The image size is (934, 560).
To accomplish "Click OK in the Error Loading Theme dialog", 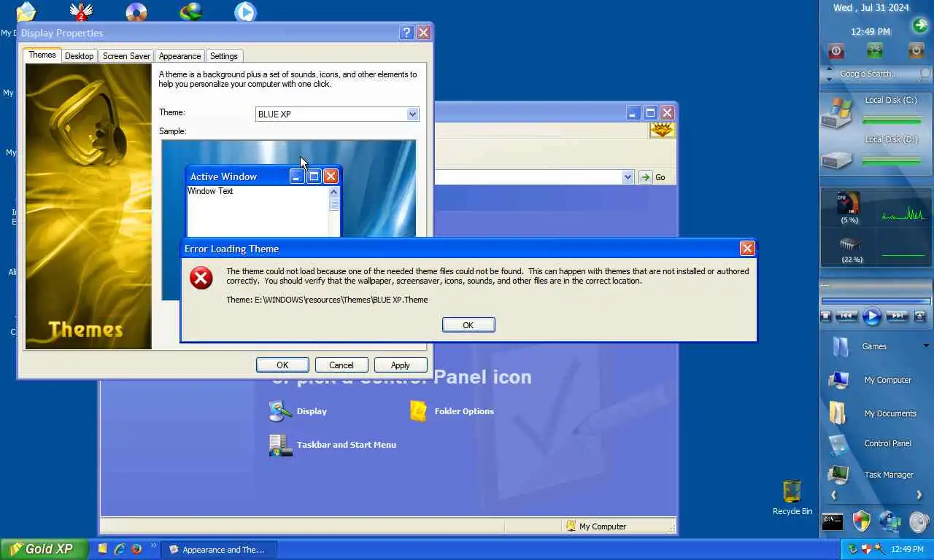I will pos(468,325).
